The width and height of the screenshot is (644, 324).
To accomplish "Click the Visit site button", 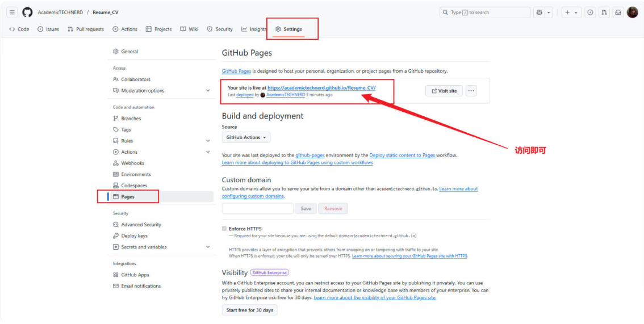I will [444, 91].
